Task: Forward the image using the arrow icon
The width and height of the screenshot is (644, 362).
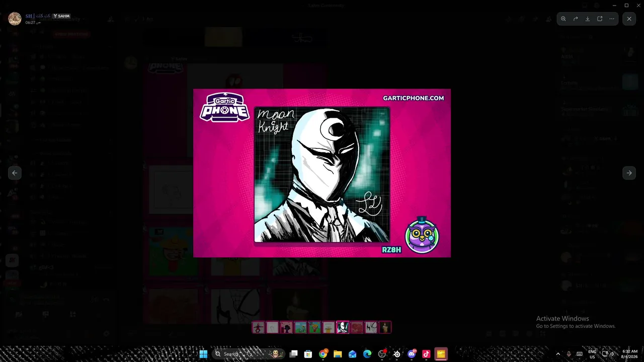Action: (576, 19)
